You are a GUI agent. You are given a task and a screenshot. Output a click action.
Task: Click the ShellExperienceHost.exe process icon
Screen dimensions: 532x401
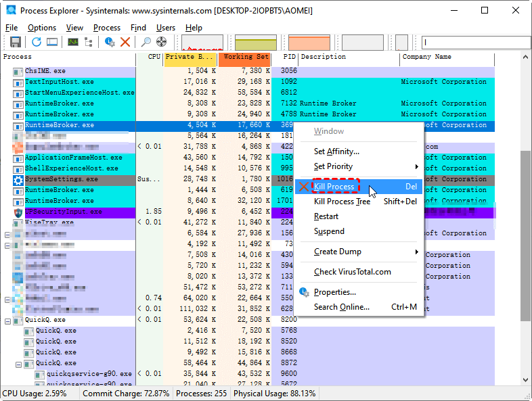point(18,169)
